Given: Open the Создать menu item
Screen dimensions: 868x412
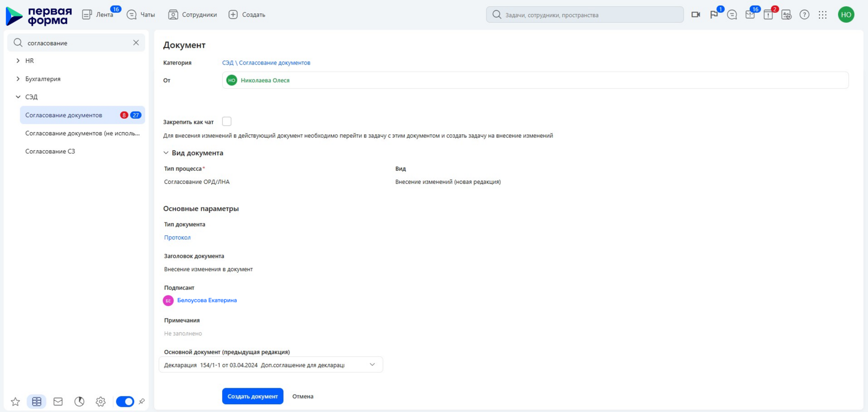Looking at the screenshot, I should 254,15.
